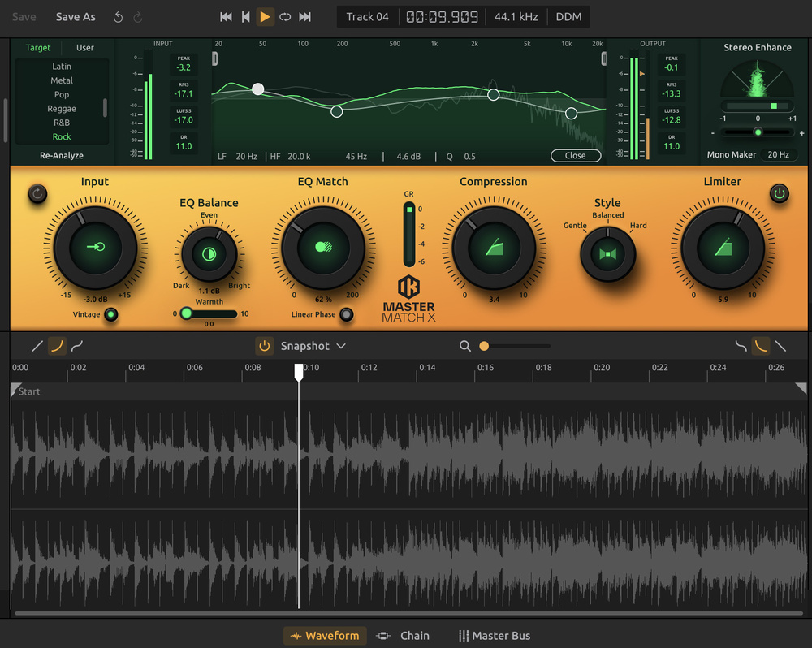Click the Limiter amount knob
The width and height of the screenshot is (812, 648).
pyautogui.click(x=723, y=247)
